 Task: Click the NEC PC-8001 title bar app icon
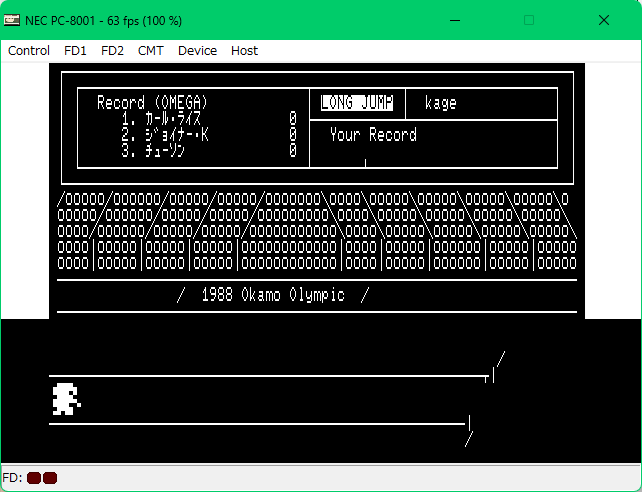click(13, 20)
